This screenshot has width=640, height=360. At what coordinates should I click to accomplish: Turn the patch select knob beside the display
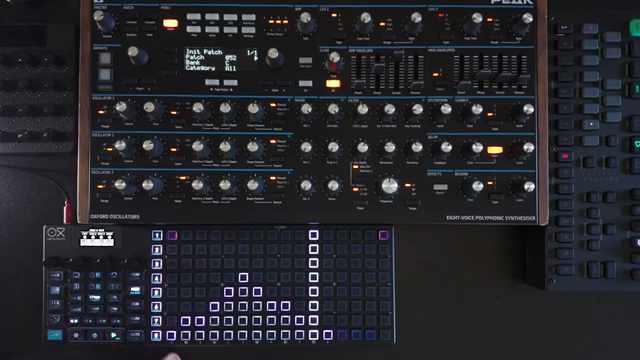137,56
